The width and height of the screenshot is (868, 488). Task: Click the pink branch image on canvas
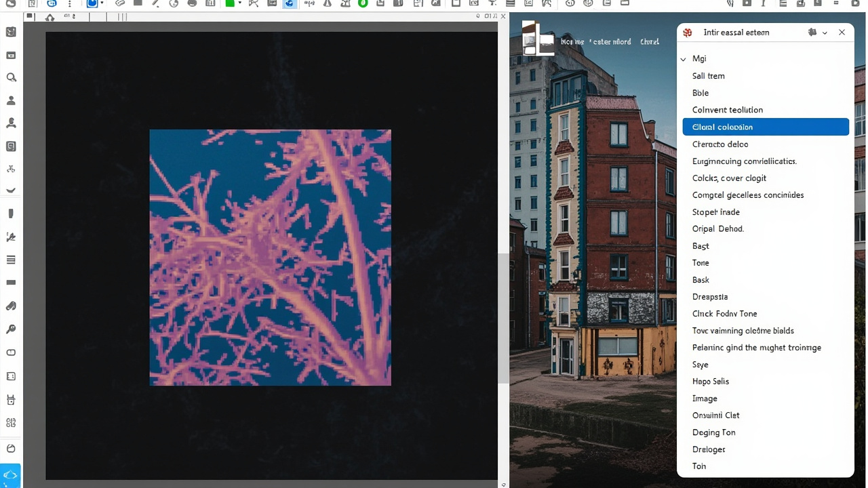pos(271,258)
